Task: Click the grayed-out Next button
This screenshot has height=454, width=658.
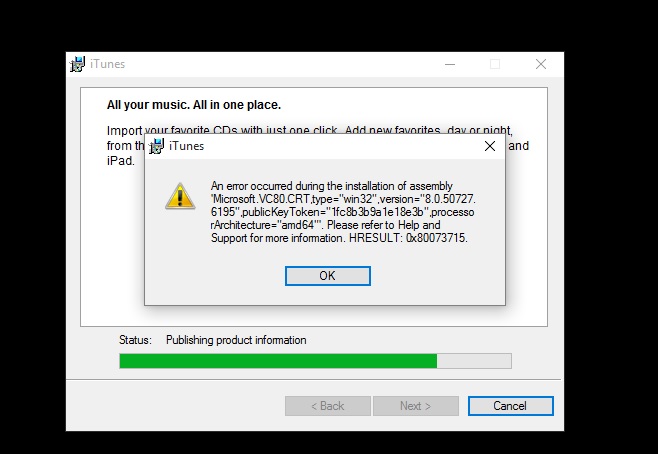Action: pos(415,406)
